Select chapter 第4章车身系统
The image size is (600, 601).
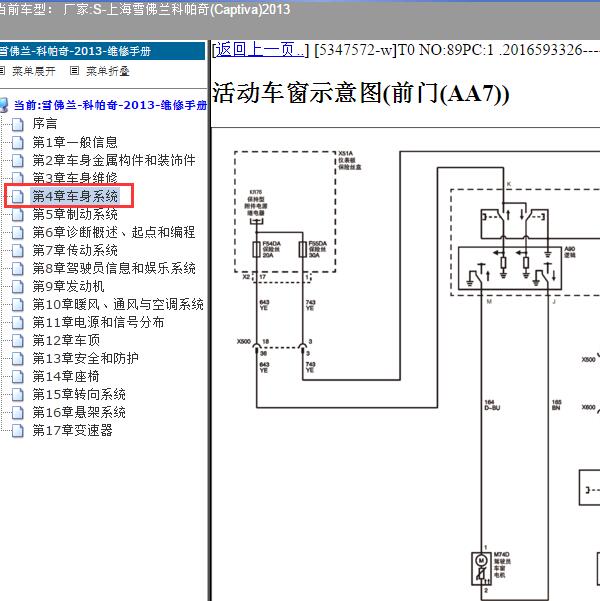point(75,196)
